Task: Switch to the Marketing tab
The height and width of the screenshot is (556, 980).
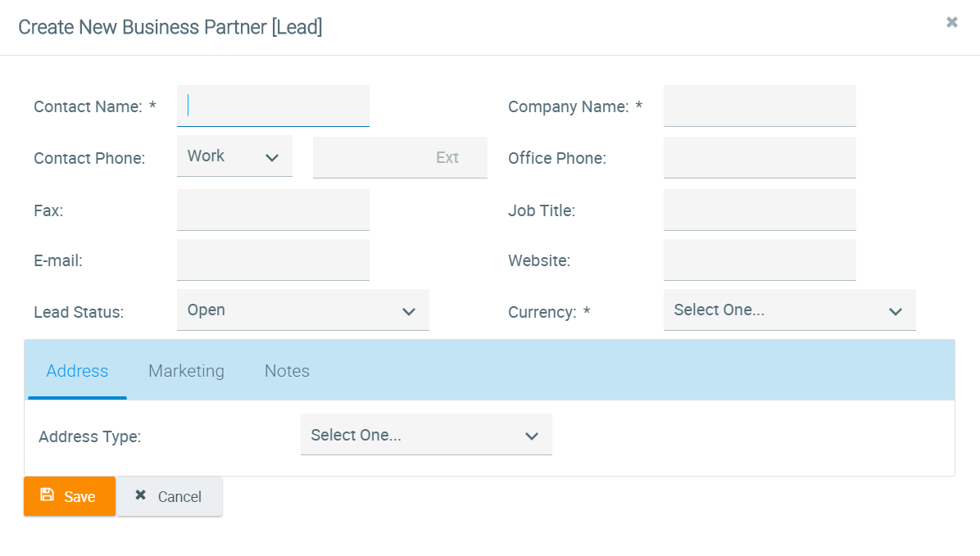Action: point(186,371)
